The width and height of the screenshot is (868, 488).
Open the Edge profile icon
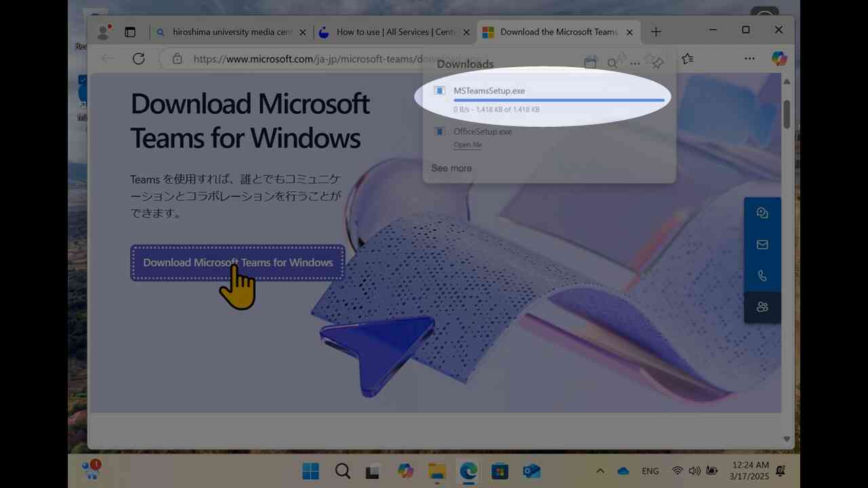point(104,32)
